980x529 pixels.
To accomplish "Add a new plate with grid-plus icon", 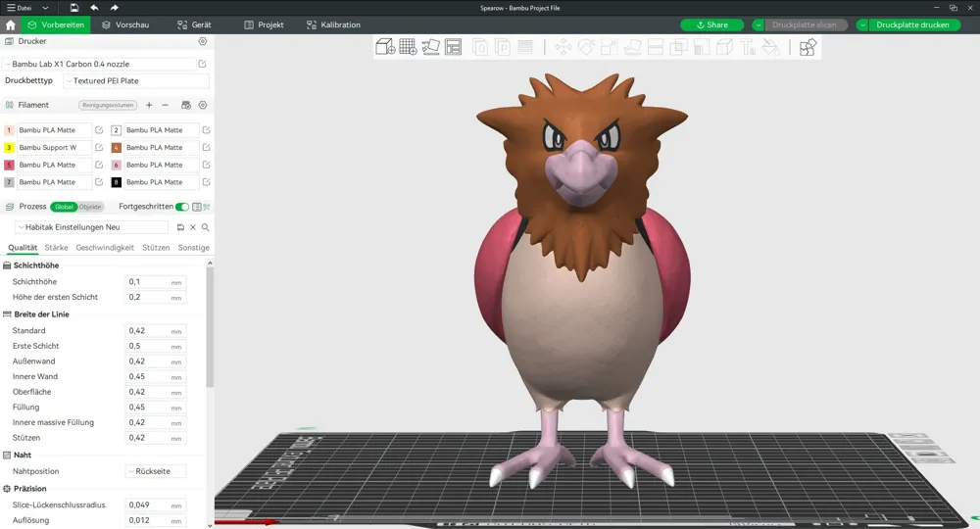I will (x=408, y=47).
